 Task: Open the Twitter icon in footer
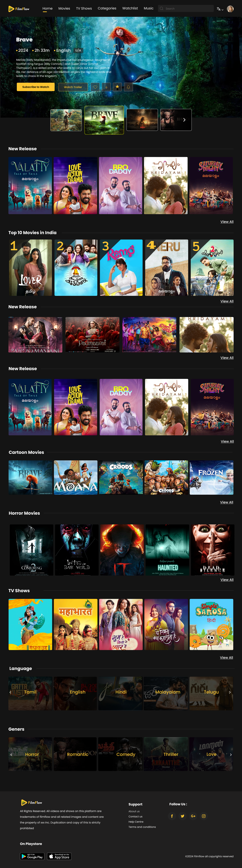coord(182,816)
